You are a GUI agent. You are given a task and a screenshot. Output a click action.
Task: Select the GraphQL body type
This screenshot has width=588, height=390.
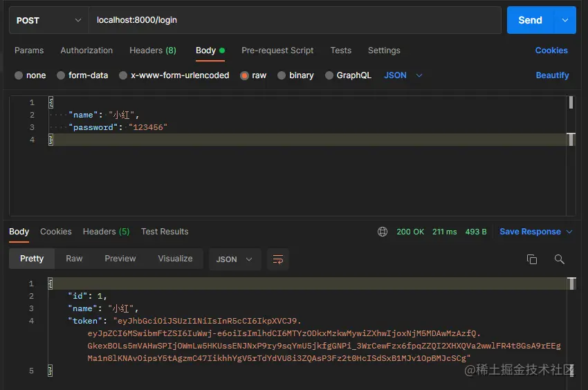329,75
